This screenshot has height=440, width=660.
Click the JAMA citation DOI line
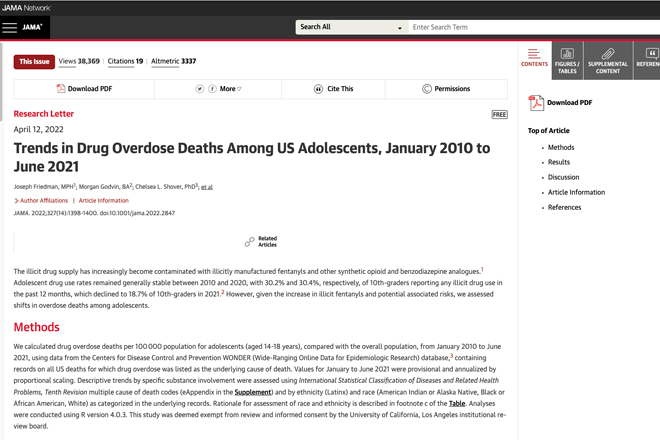coord(94,213)
